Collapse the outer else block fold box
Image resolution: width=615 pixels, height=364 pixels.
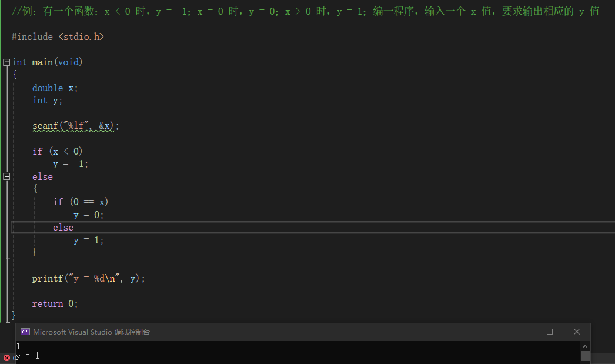(x=6, y=176)
